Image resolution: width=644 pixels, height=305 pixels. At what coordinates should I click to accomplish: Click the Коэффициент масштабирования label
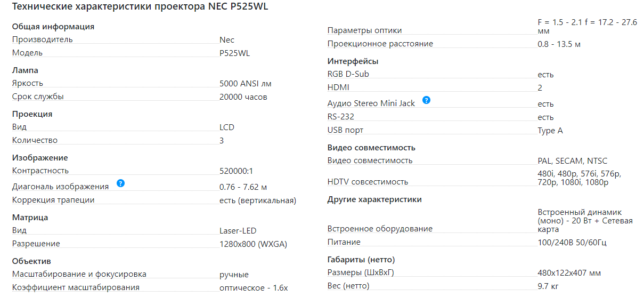click(x=76, y=287)
